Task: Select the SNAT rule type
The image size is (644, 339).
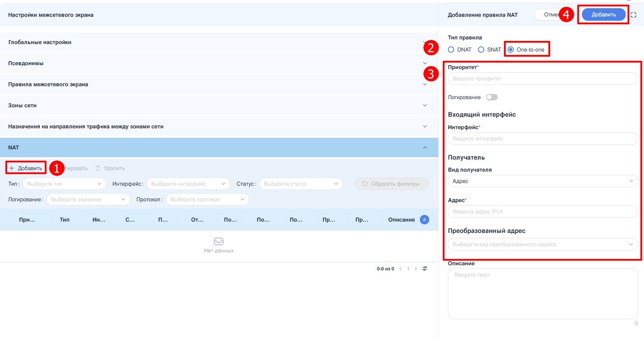Action: pos(481,50)
